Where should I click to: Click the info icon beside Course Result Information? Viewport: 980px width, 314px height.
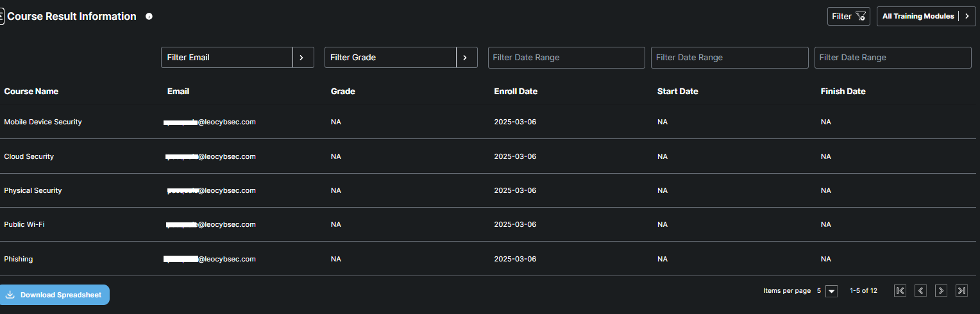click(149, 17)
